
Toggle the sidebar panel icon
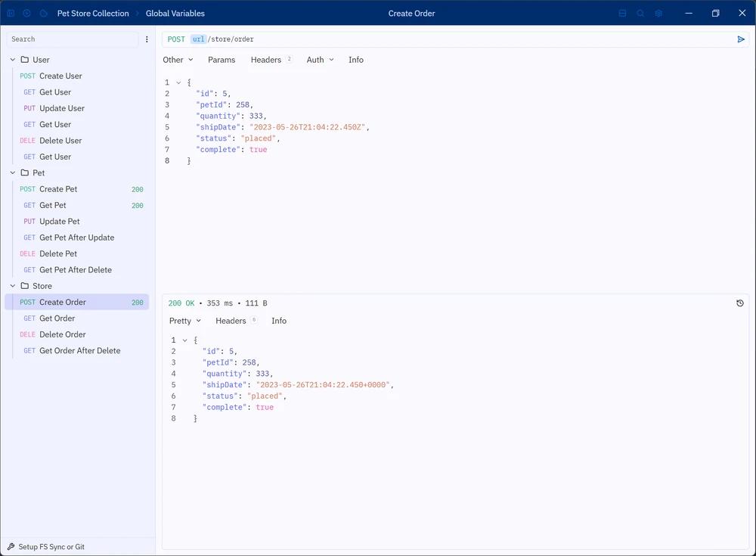[x=11, y=14]
